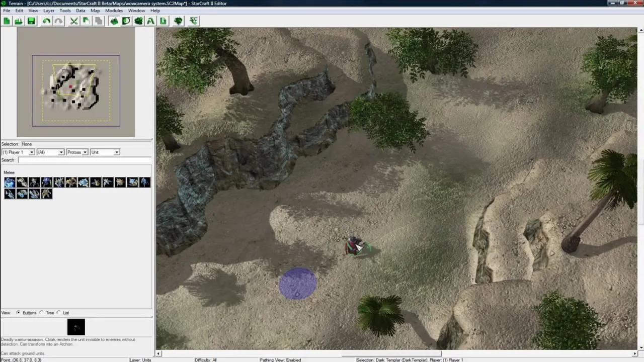Click the Save toolbar icon
Screen dimensions: 644x362
coord(31,21)
